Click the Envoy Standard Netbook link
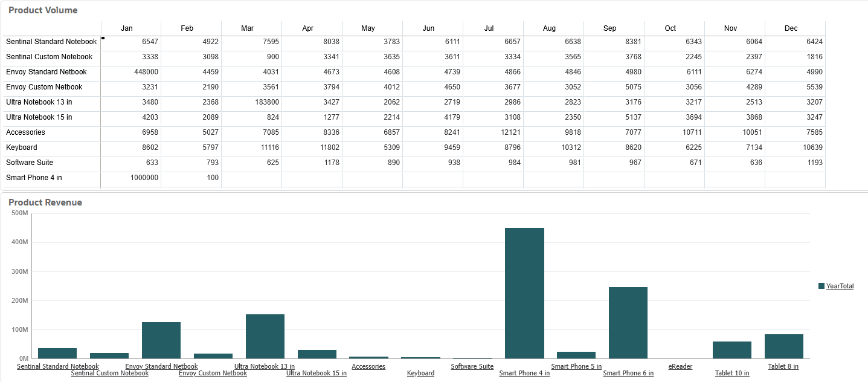Viewport: 868px width, 382px height. click(161, 366)
